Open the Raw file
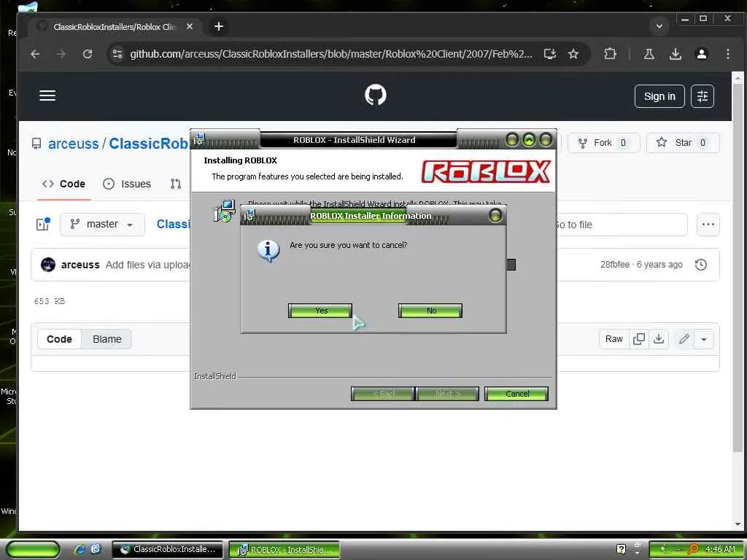The height and width of the screenshot is (560, 747). [614, 339]
